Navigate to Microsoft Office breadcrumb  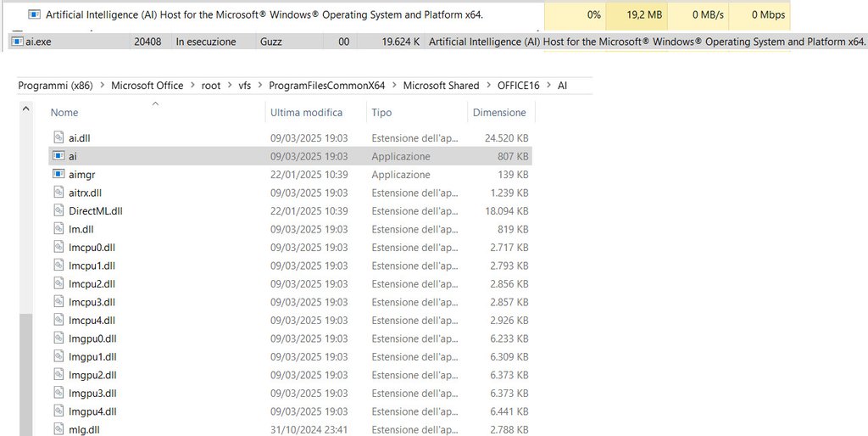tap(147, 86)
